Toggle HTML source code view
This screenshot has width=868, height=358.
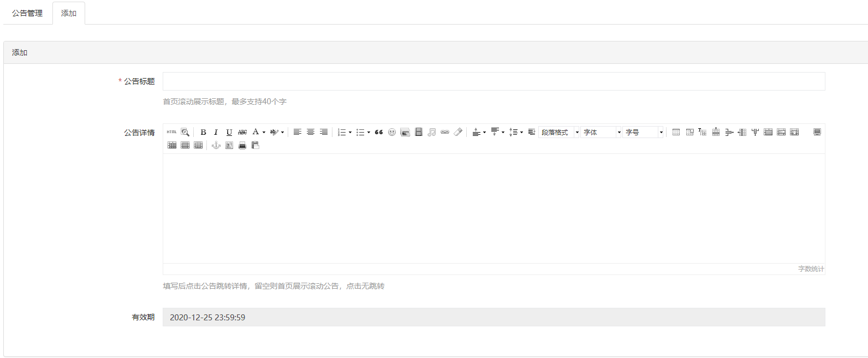172,132
